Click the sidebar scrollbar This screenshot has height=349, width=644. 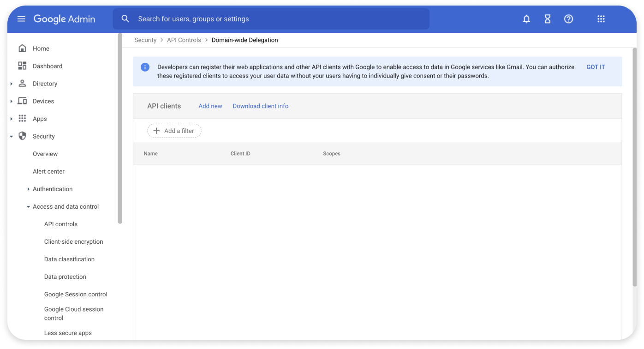click(x=120, y=128)
